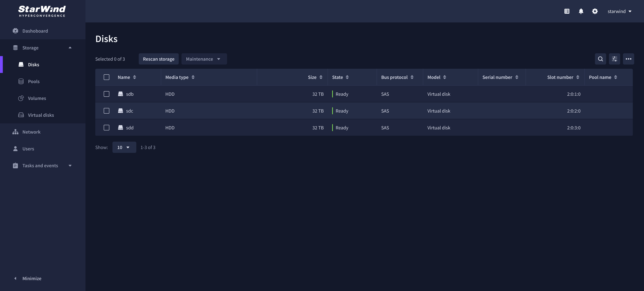
Task: Sort table by Bus protocol arrows
Action: [x=412, y=77]
